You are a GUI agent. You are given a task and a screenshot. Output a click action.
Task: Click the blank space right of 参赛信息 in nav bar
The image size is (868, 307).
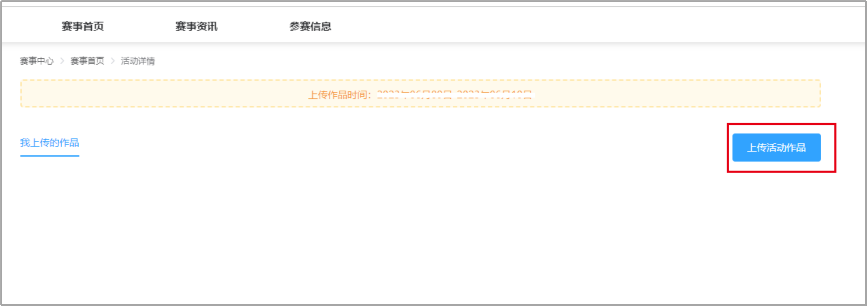click(597, 26)
